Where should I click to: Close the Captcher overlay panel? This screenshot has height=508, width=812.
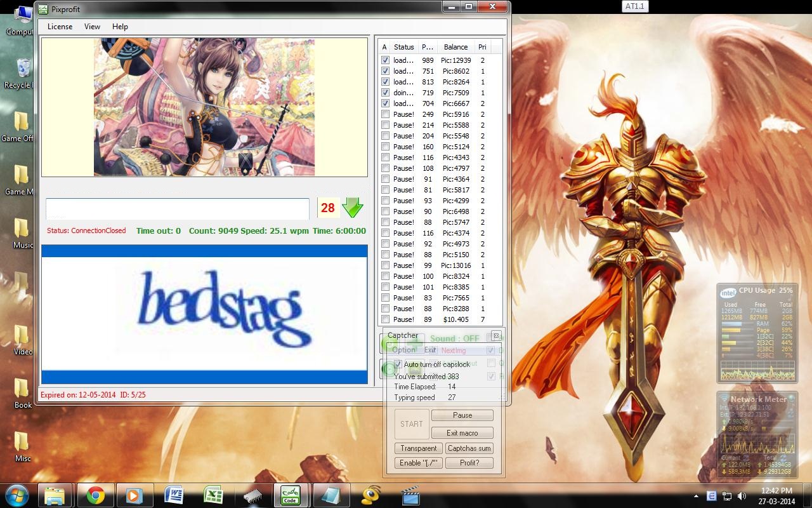496,336
